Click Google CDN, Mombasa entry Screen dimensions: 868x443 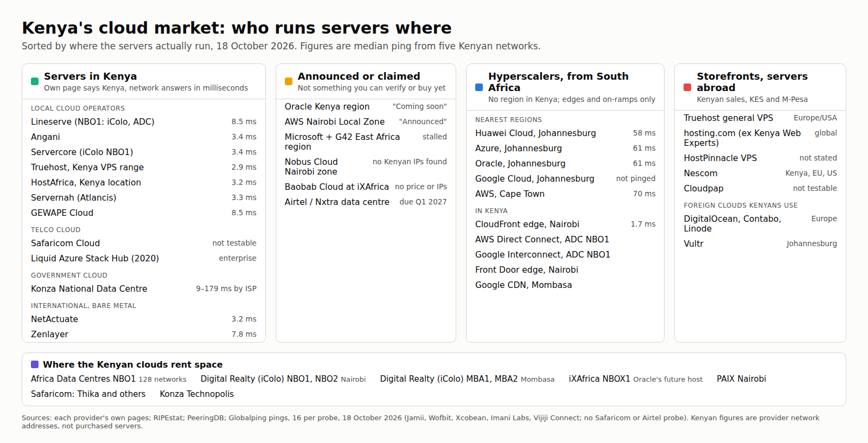565,285
